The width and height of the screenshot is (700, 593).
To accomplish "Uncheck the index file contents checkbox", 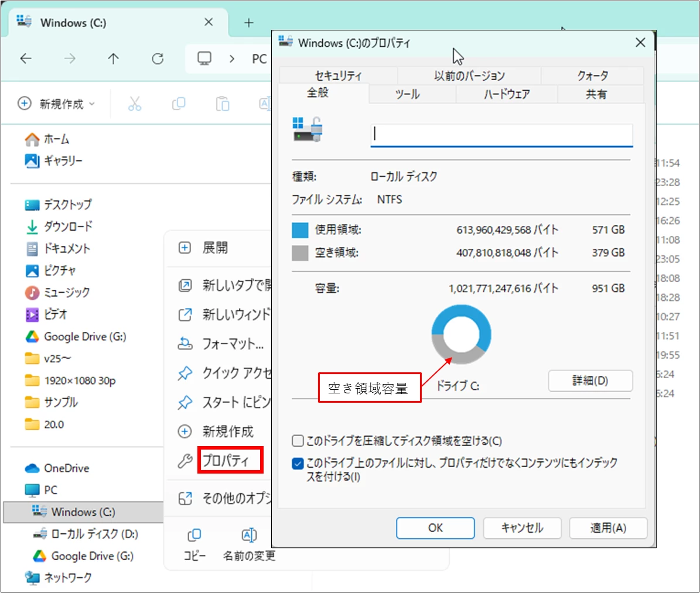I will (x=298, y=464).
